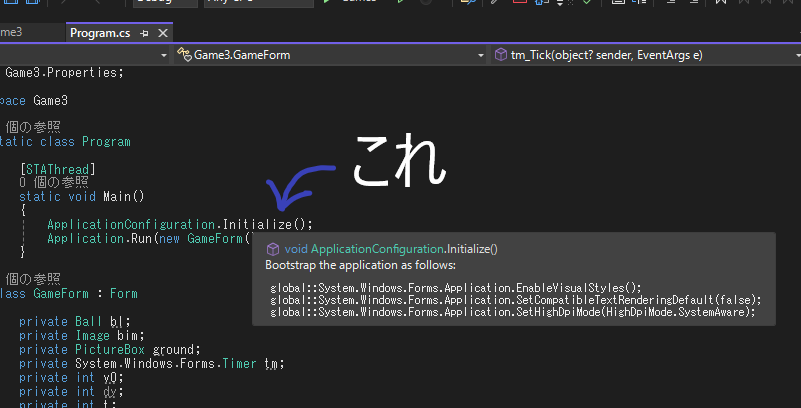This screenshot has width=801, height=408.
Task: Click ApplicationConfiguration in the tooltip signature
Action: (377, 249)
